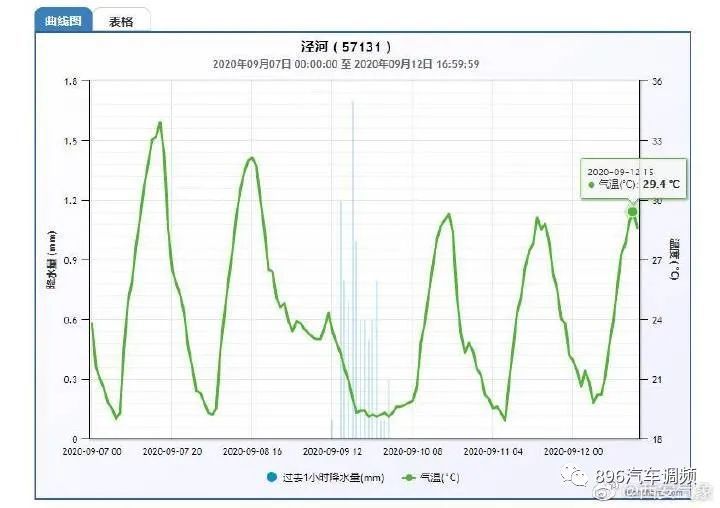The height and width of the screenshot is (508, 720).
Task: Click left axis value 0.6
Action: click(70, 320)
